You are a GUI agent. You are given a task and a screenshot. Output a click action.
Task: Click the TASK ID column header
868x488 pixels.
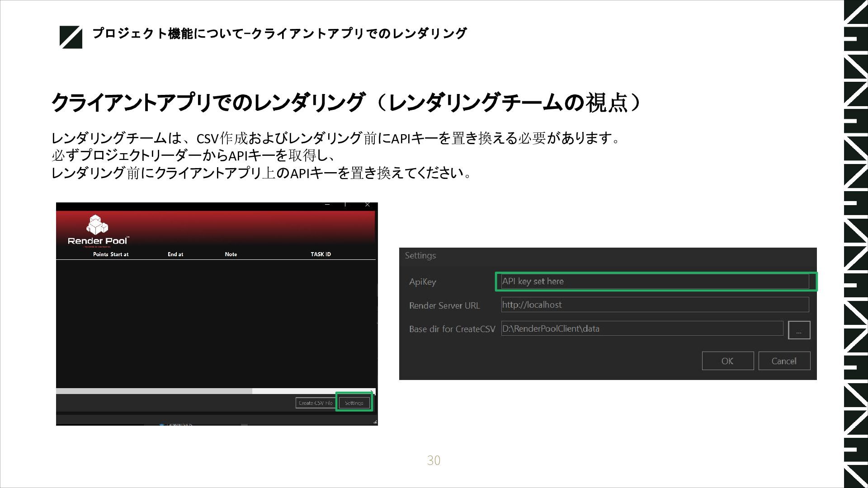[321, 254]
